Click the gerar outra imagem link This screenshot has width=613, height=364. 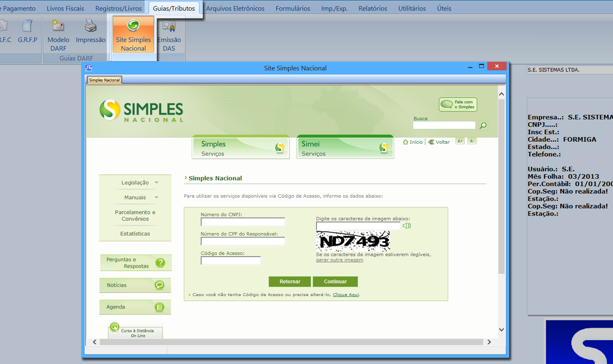[x=339, y=260]
